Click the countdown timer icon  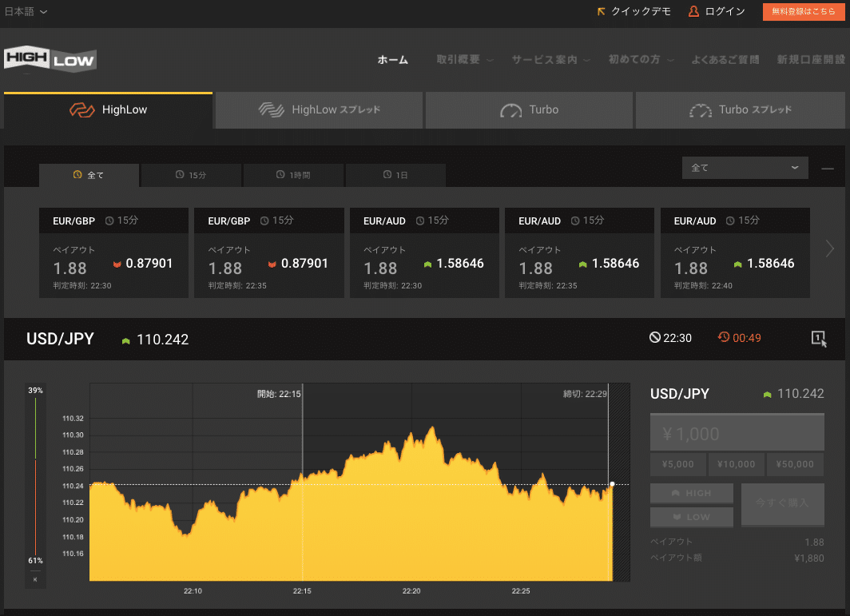coord(723,337)
